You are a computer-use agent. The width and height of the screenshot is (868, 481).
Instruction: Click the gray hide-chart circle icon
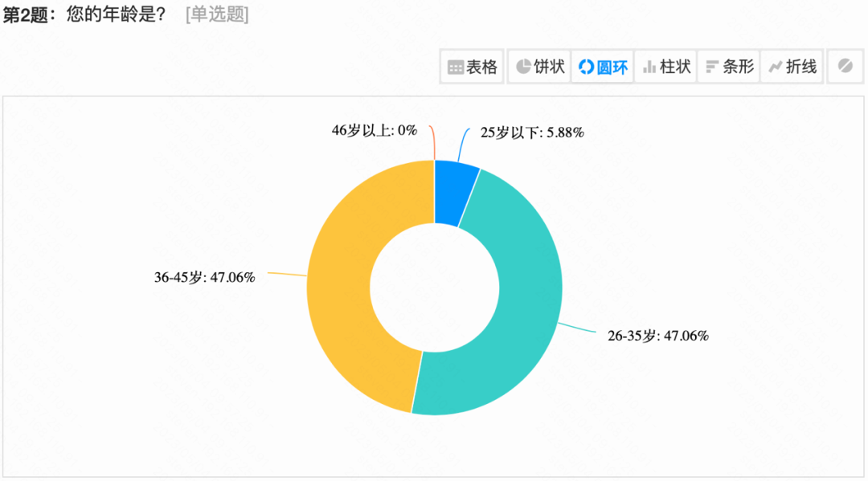tap(845, 67)
